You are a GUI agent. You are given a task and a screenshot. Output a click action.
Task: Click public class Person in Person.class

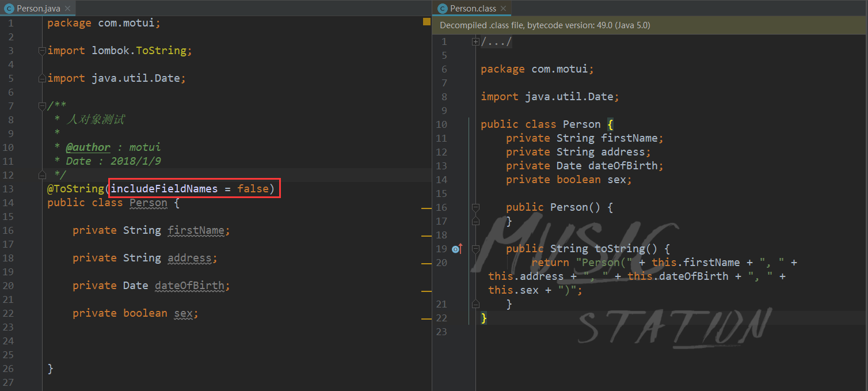[x=540, y=124]
